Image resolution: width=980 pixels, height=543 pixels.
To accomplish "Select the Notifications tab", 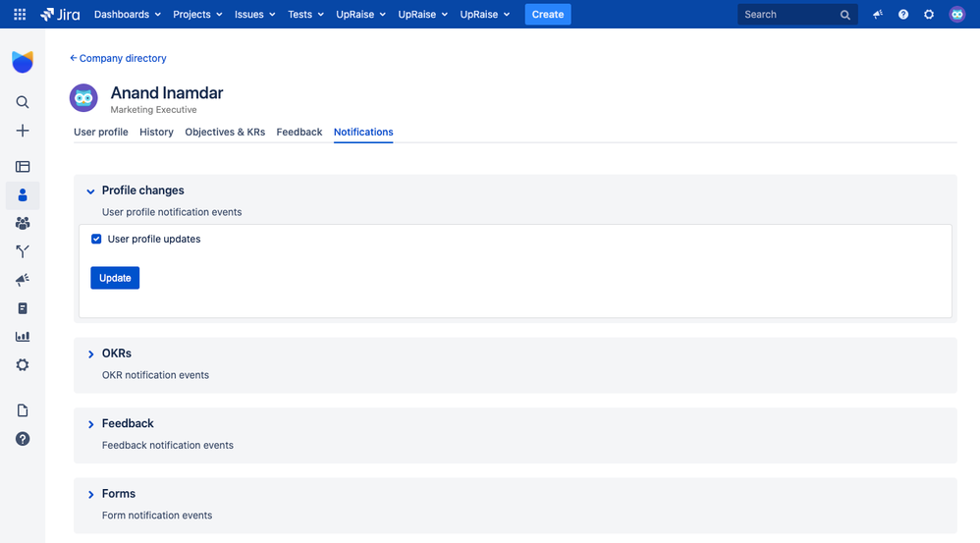I will (363, 132).
